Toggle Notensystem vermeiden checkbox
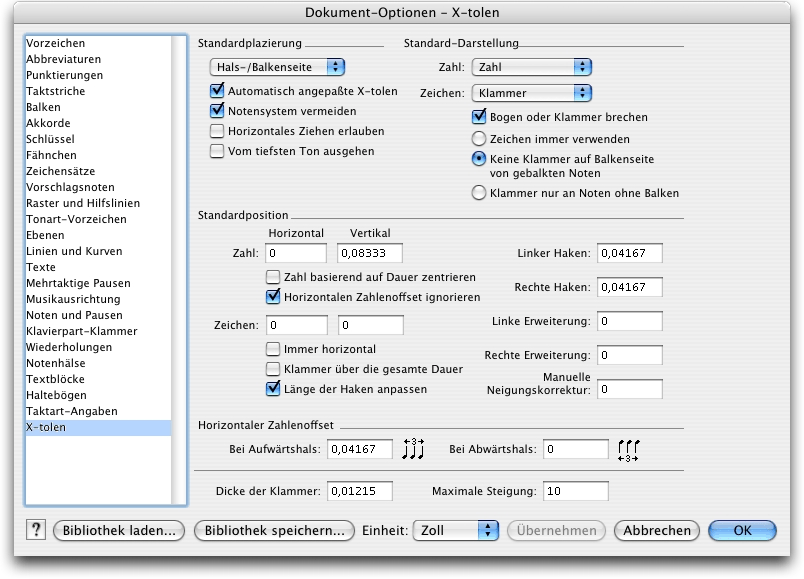Viewport: 804px width, 579px height. coord(217,111)
